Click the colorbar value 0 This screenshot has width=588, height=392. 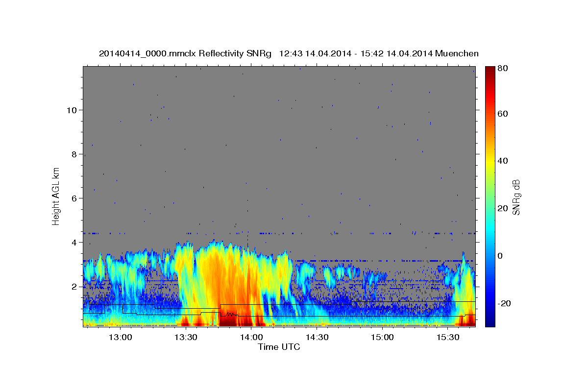(500, 256)
